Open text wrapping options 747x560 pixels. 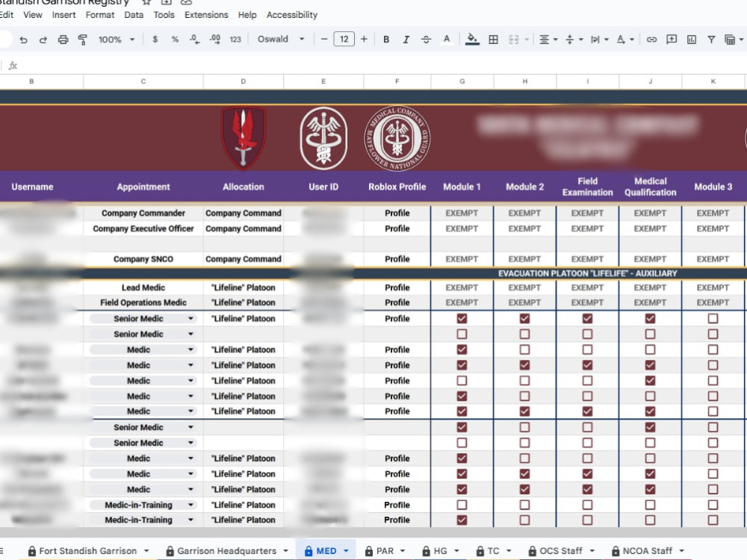[x=599, y=40]
